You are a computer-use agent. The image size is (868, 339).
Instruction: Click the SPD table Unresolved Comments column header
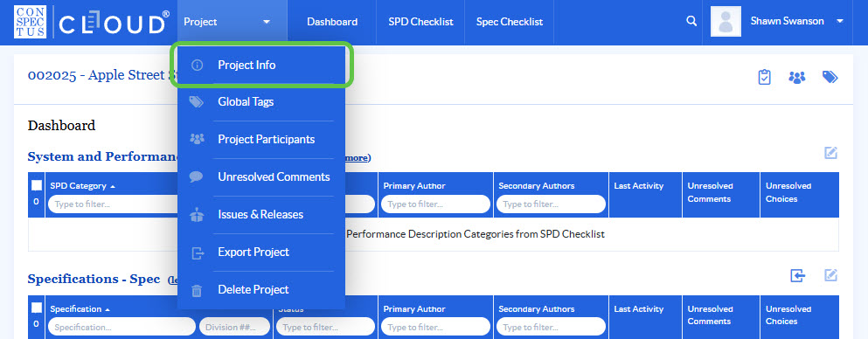point(711,192)
